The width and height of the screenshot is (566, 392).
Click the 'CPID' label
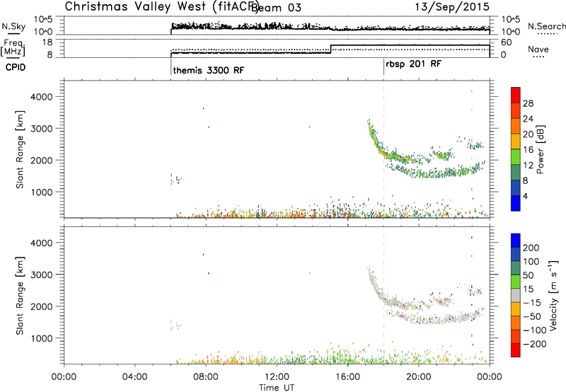coord(16,67)
